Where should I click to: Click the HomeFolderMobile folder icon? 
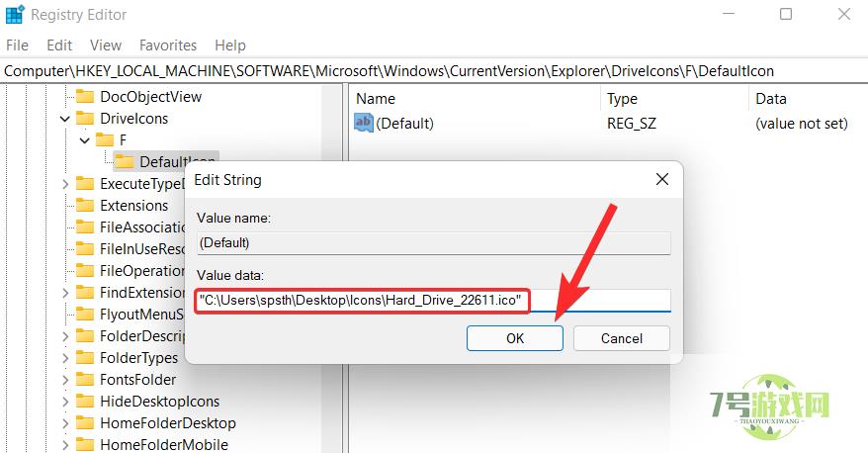tap(85, 445)
